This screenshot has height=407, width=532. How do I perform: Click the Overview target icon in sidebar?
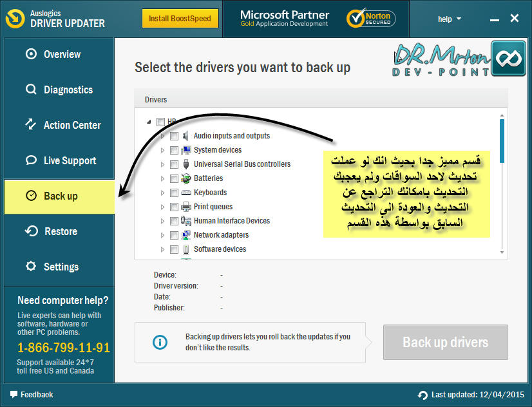pyautogui.click(x=31, y=54)
